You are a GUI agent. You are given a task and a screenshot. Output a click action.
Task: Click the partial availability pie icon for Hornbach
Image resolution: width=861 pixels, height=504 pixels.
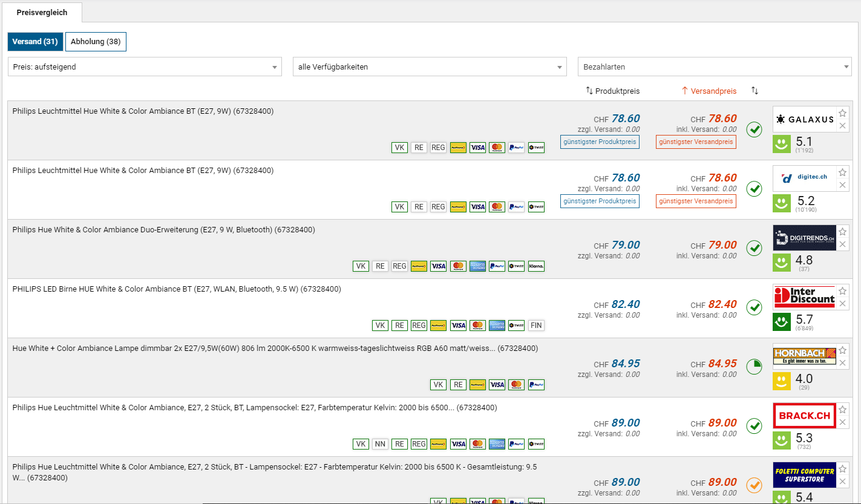(754, 367)
